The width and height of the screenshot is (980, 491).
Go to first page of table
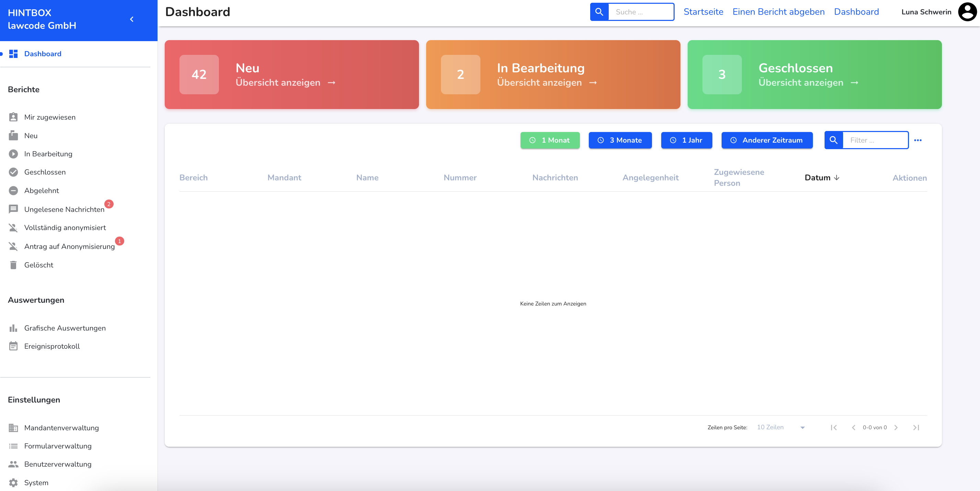tap(833, 428)
